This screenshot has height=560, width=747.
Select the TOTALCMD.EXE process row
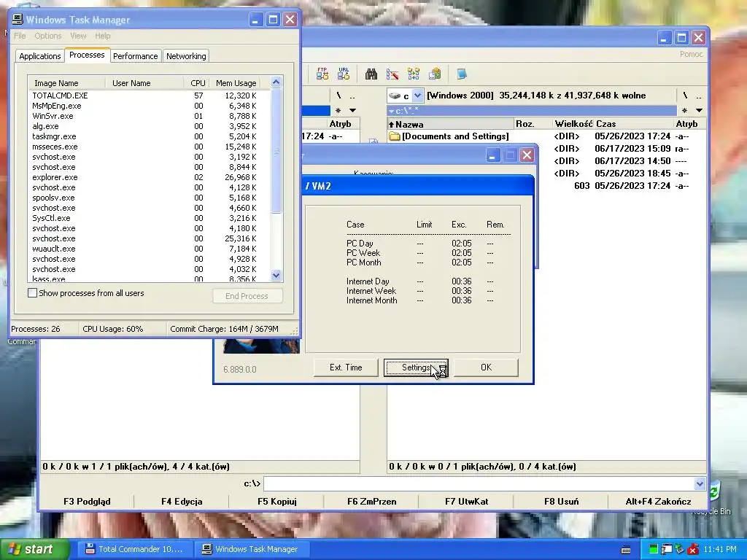pos(149,96)
